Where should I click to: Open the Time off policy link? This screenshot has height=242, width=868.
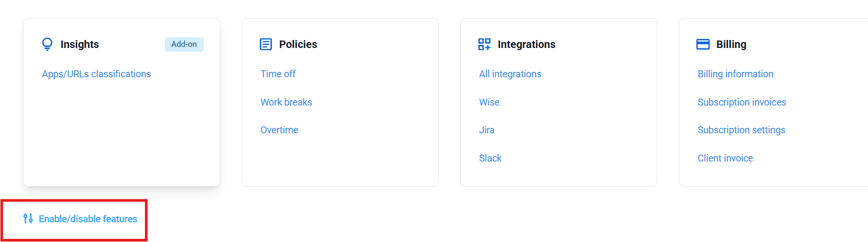pos(278,74)
